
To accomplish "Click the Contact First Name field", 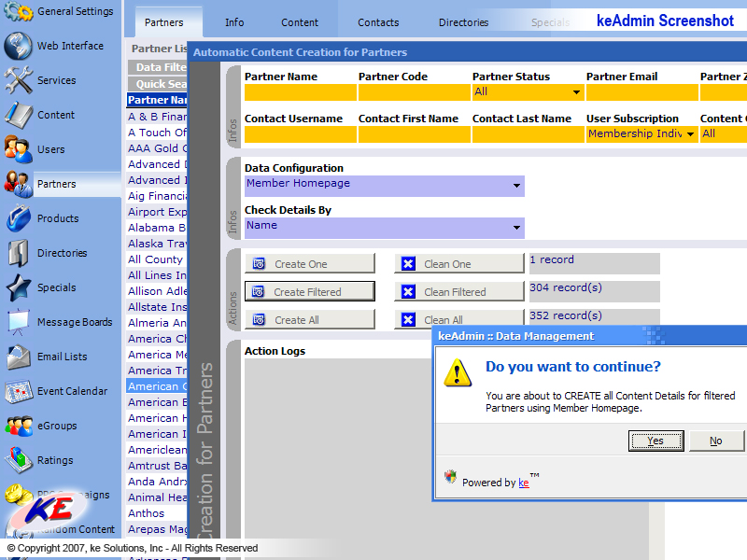I will click(x=415, y=134).
